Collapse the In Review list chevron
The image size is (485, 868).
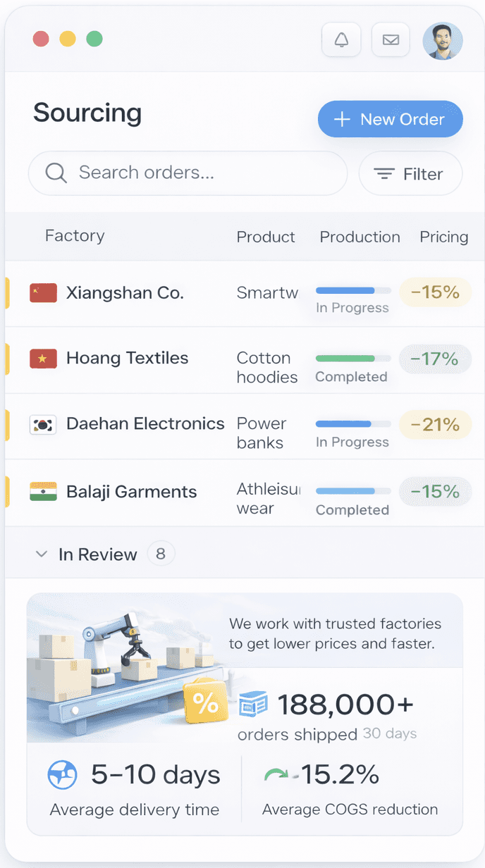41,554
